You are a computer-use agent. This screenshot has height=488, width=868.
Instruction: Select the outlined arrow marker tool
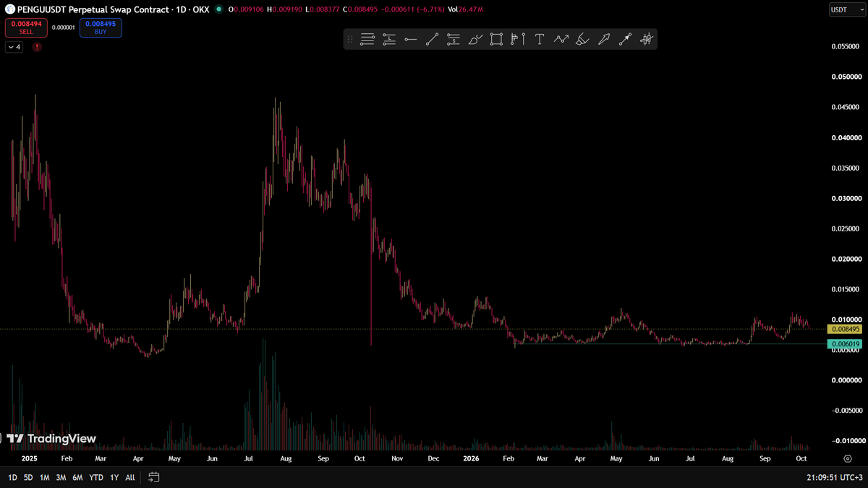tap(604, 39)
